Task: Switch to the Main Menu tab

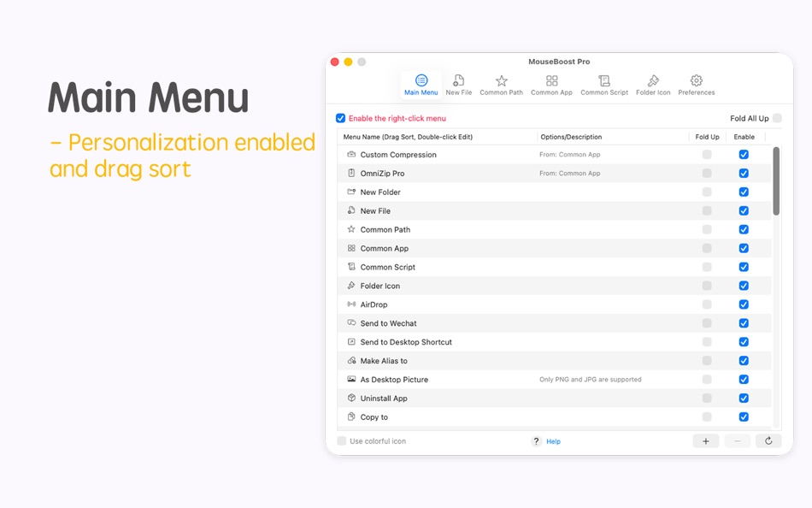Action: click(421, 81)
